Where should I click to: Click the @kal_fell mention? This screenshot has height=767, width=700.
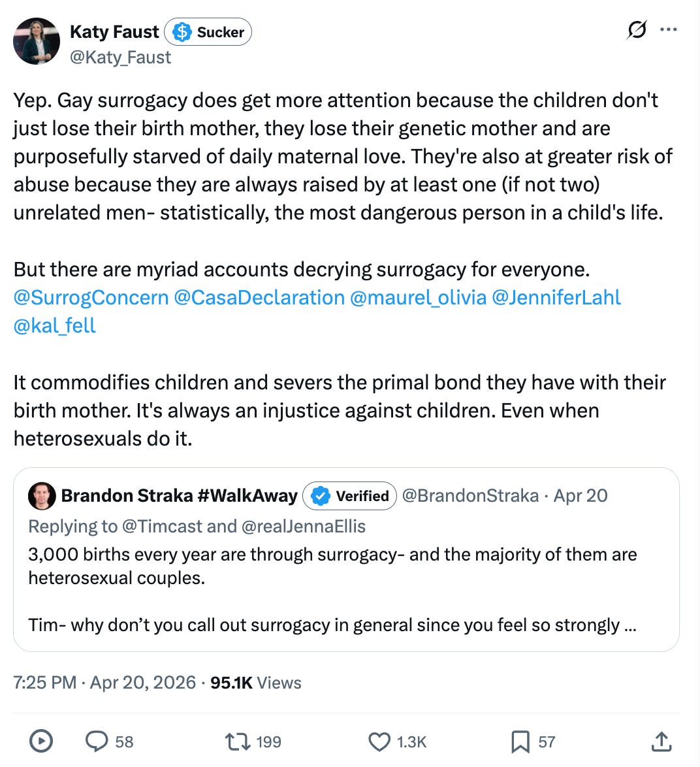point(55,325)
